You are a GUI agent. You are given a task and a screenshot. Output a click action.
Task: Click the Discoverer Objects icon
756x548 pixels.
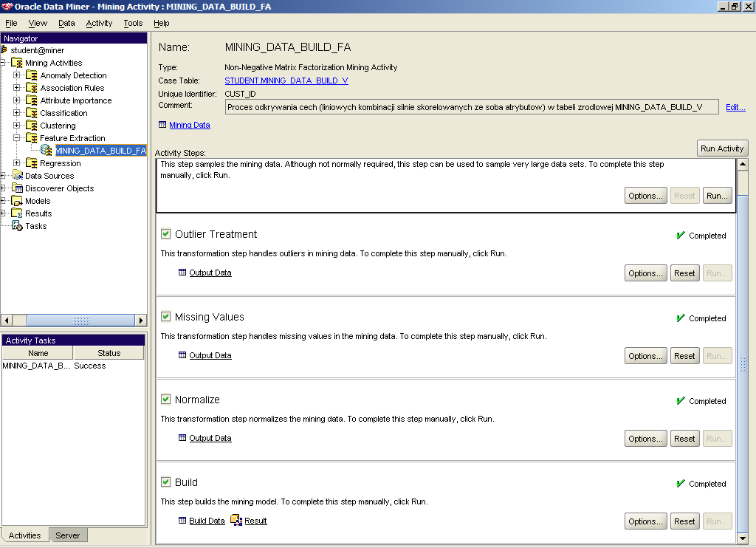coord(17,188)
